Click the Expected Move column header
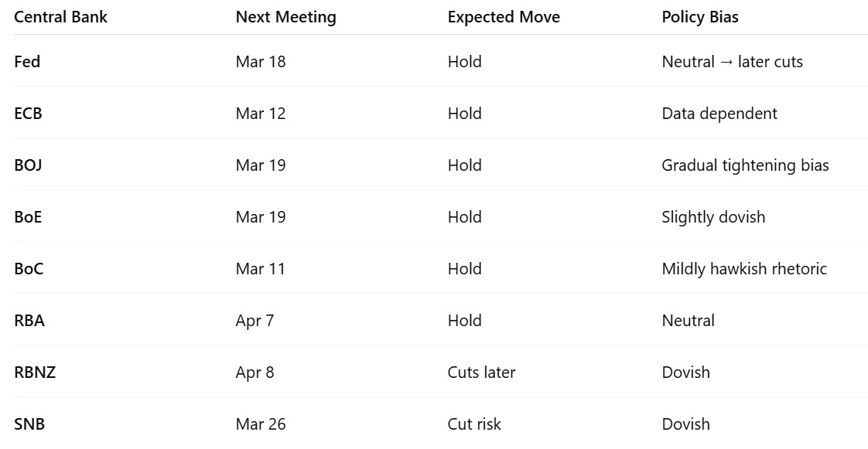868x449 pixels. 504,17
